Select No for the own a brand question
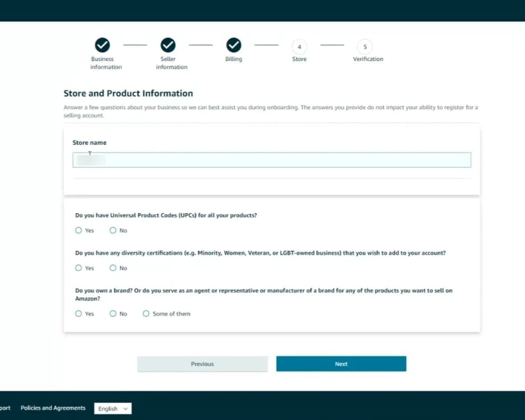525x420 pixels. [113, 313]
